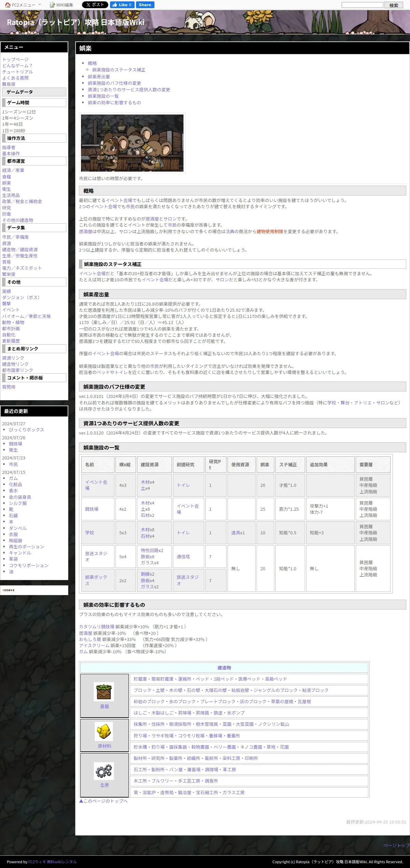Open 建物使用制限 red link
The height and width of the screenshot is (868, 410).
point(270,231)
